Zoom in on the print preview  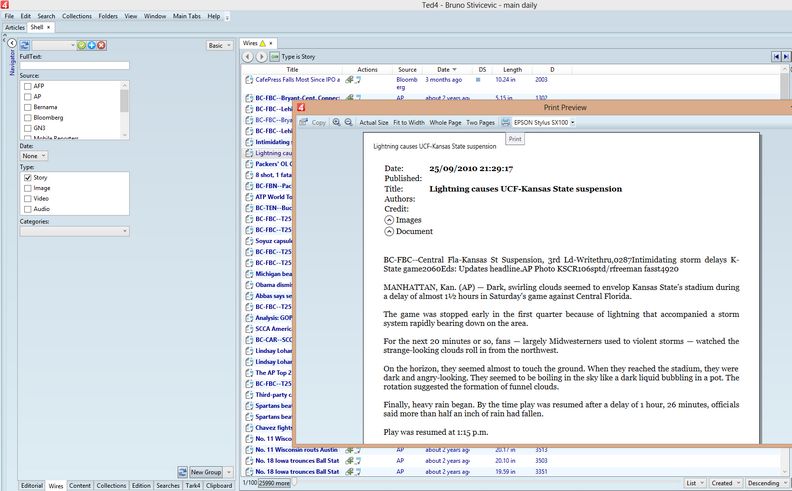pyautogui.click(x=336, y=122)
